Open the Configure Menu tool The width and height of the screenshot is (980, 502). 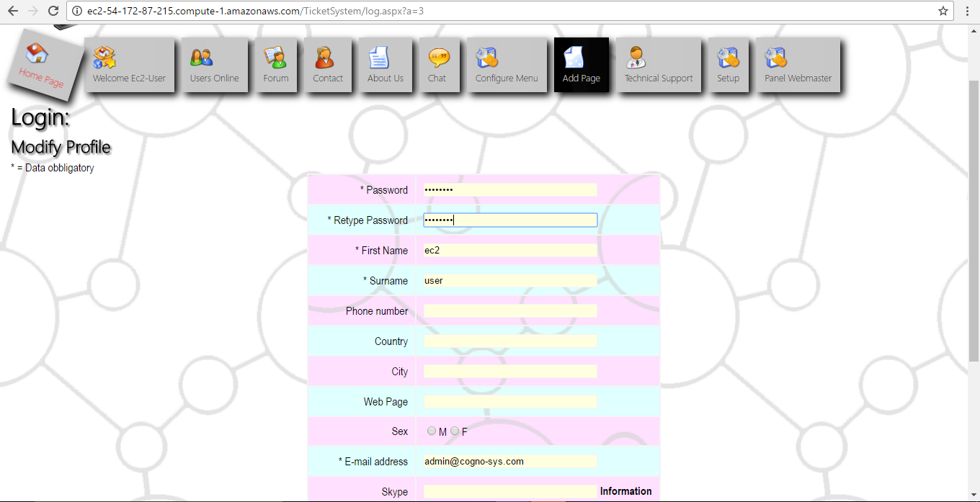(507, 65)
